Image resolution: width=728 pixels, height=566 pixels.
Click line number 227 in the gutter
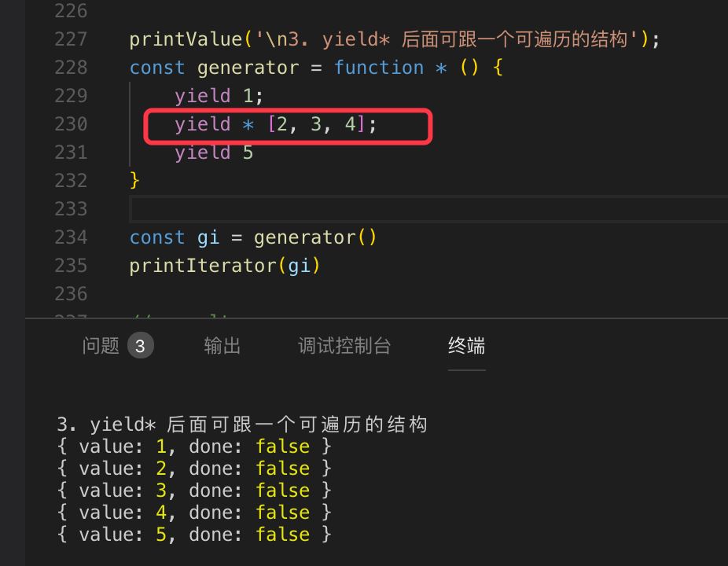point(71,39)
